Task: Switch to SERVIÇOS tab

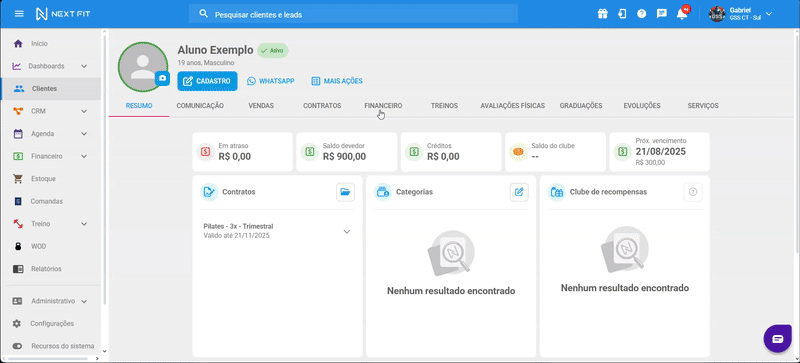Action: coord(703,106)
